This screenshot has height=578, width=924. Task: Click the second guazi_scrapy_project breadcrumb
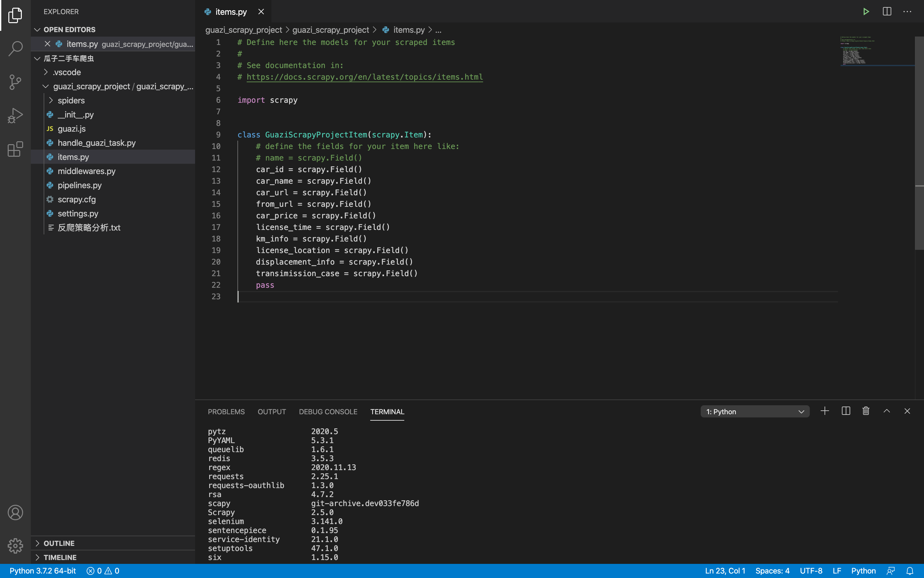pos(331,30)
